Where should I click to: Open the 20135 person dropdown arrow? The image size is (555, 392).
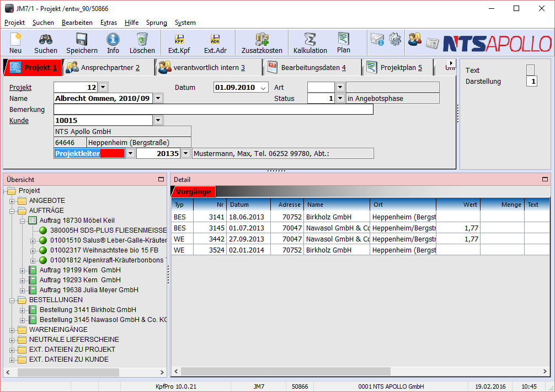tap(185, 153)
